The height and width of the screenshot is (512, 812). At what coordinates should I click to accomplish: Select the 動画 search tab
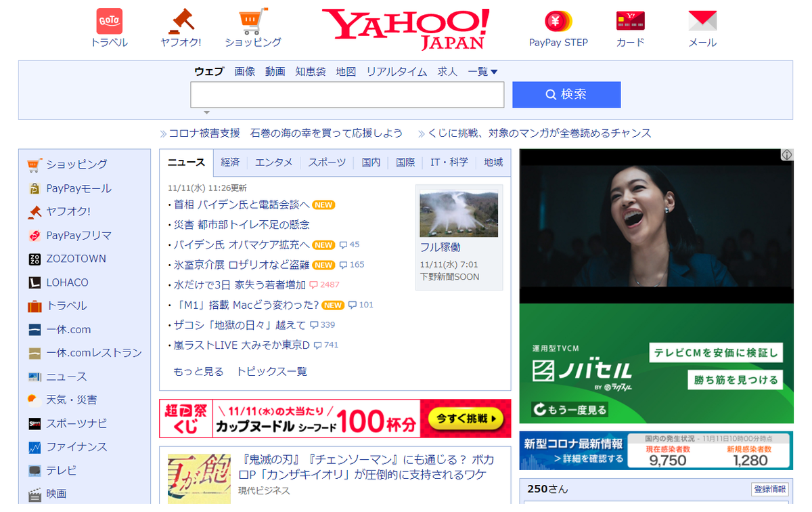click(x=275, y=71)
